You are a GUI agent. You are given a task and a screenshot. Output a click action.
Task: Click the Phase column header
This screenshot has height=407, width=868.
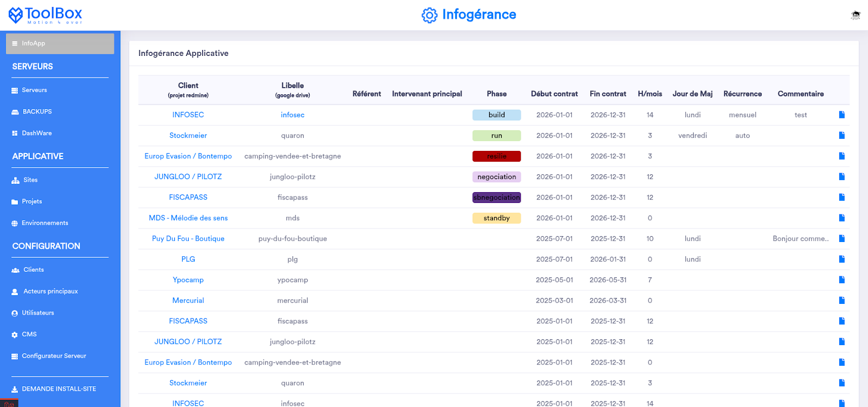tap(496, 94)
